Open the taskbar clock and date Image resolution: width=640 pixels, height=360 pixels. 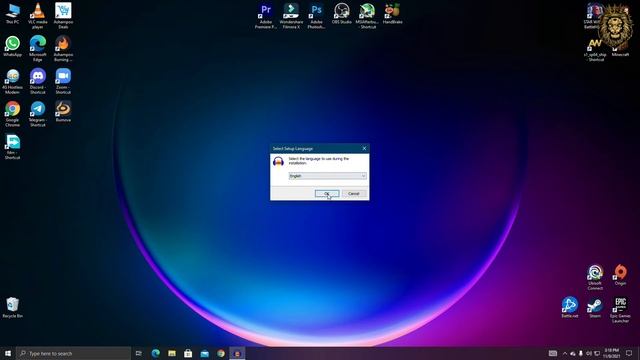click(x=611, y=353)
